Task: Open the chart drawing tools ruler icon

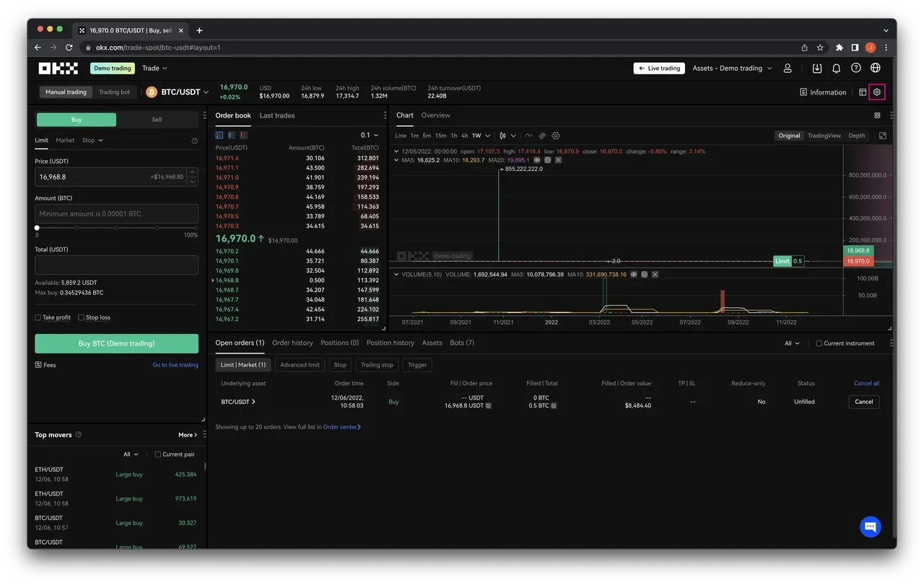Action: tap(542, 136)
